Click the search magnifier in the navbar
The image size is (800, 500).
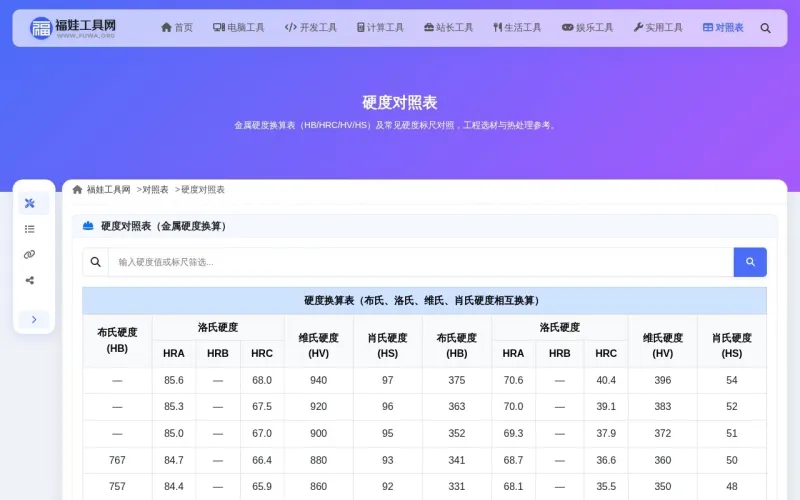(x=765, y=28)
